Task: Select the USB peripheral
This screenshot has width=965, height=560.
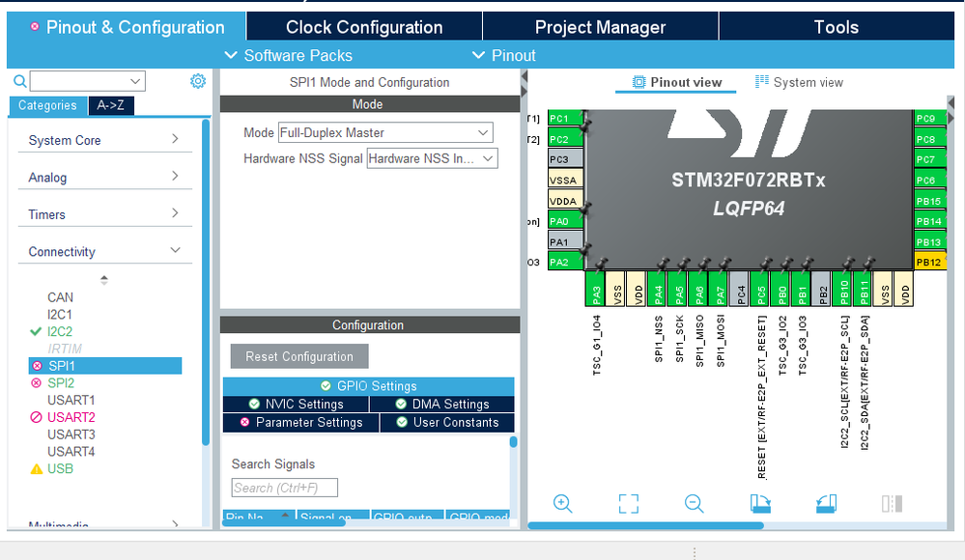Action: pyautogui.click(x=60, y=469)
